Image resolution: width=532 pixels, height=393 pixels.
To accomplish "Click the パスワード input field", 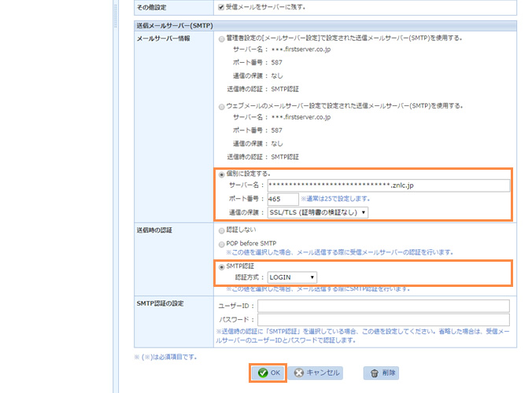I will pyautogui.click(x=383, y=319).
